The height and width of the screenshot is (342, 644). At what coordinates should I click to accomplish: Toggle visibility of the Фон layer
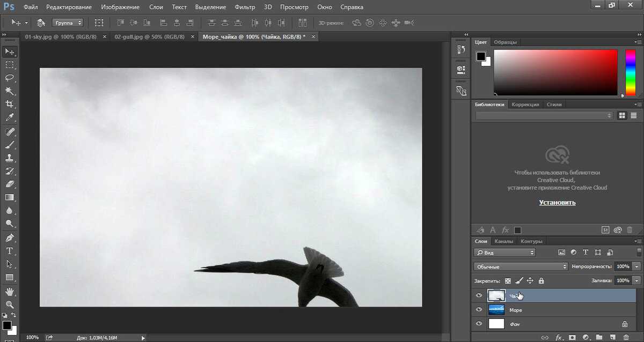pyautogui.click(x=479, y=323)
